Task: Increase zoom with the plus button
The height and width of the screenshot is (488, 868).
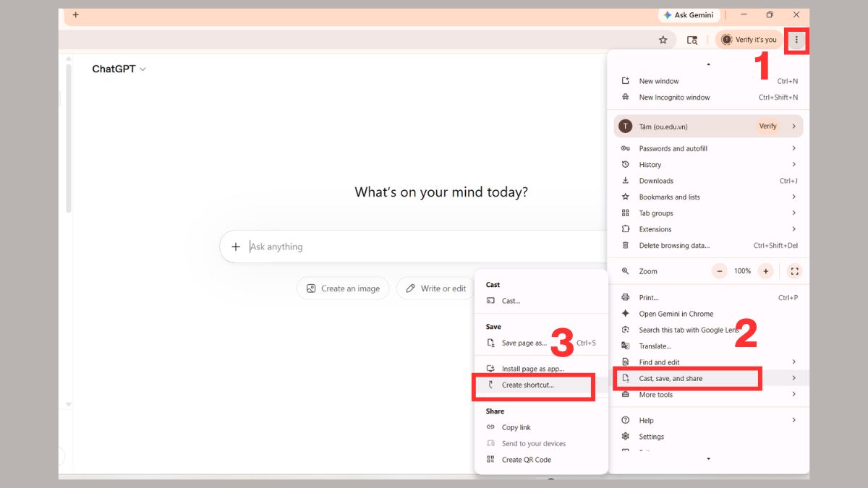Action: click(766, 271)
